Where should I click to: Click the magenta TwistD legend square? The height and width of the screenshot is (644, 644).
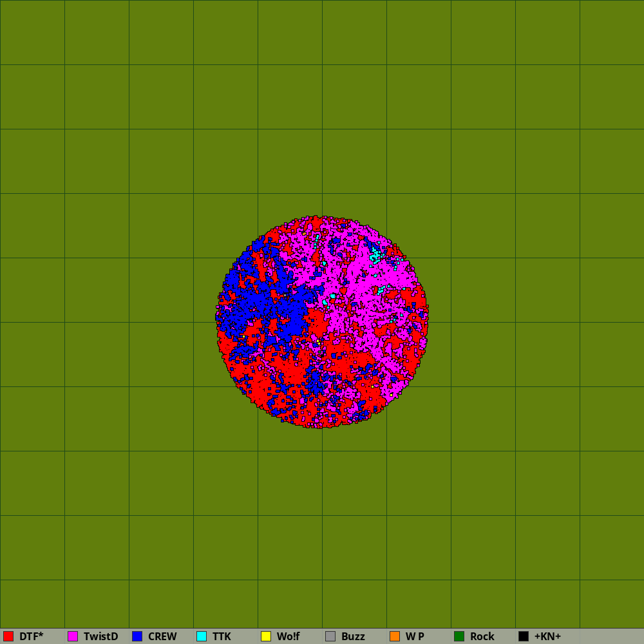[x=73, y=636]
